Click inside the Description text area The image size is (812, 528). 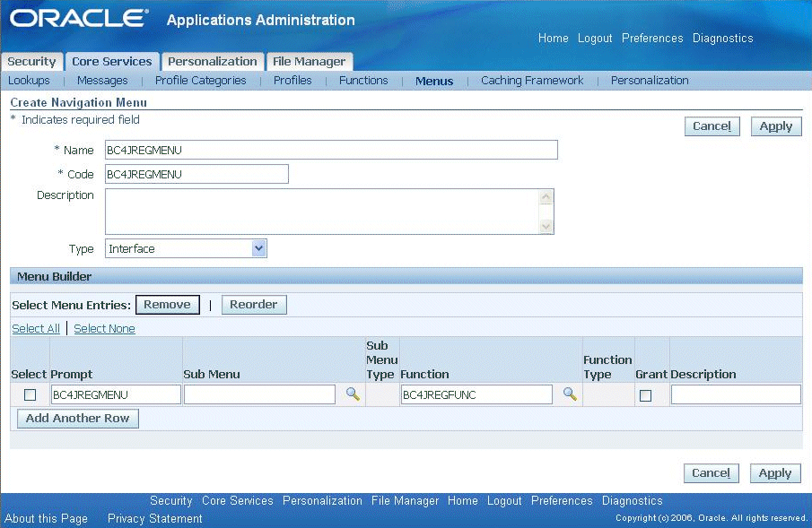click(x=329, y=212)
